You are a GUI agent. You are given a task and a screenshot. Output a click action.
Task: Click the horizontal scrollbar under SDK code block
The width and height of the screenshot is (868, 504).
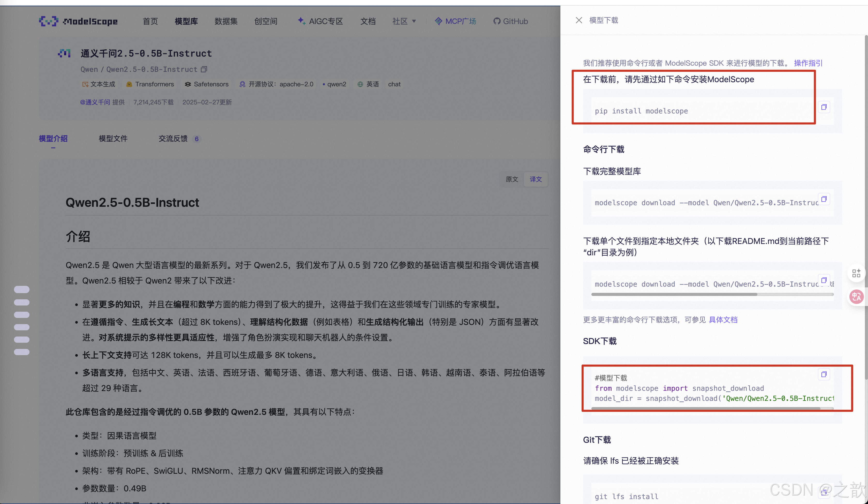coord(706,408)
